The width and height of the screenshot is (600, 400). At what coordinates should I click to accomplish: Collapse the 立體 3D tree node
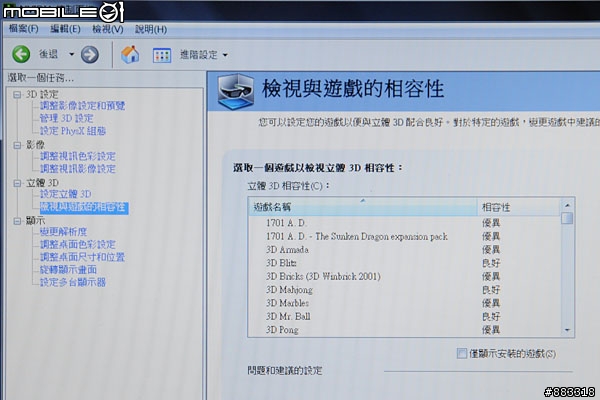click(17, 183)
